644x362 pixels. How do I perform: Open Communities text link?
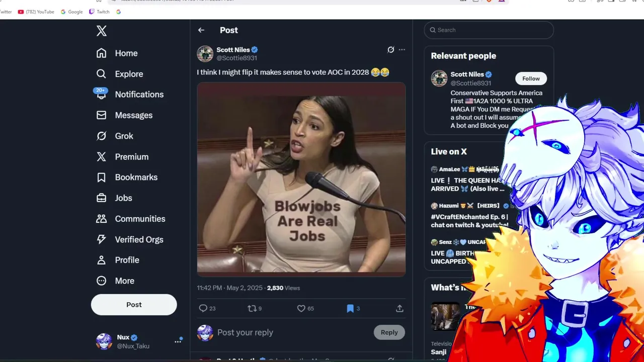point(140,219)
